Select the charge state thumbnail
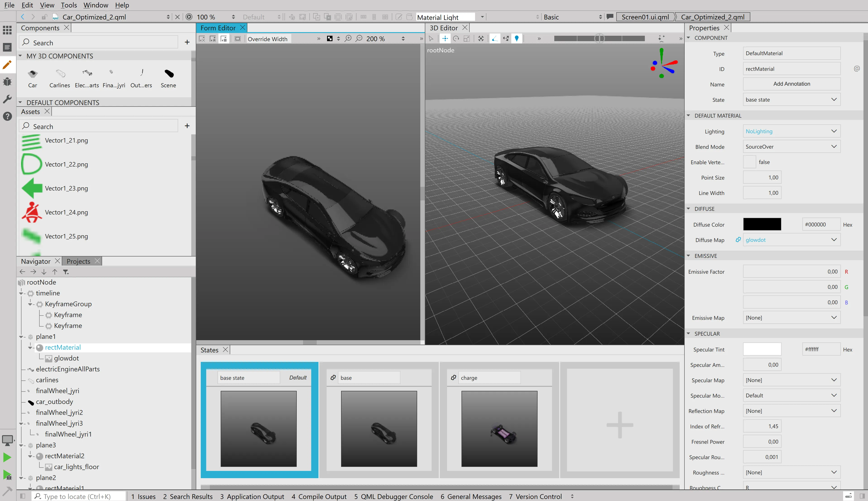 (499, 429)
